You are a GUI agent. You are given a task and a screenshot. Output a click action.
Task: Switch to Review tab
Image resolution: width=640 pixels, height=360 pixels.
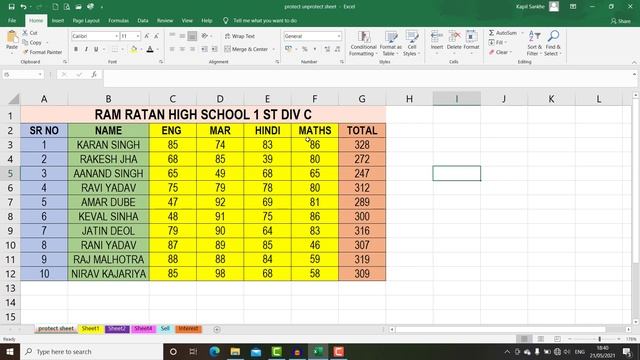coord(165,20)
